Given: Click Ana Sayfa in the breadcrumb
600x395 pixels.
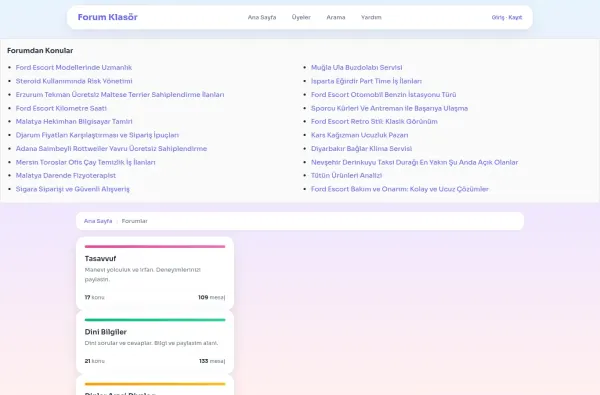Looking at the screenshot, I should (98, 221).
